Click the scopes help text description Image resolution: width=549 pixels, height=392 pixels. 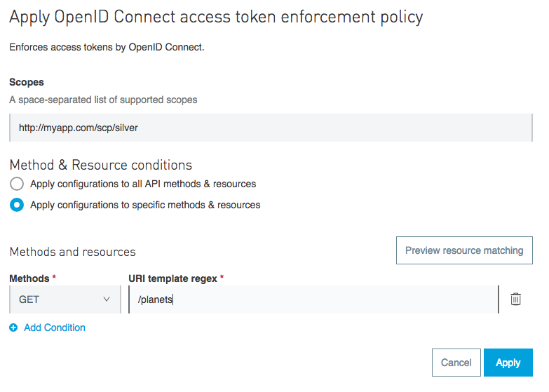(103, 100)
